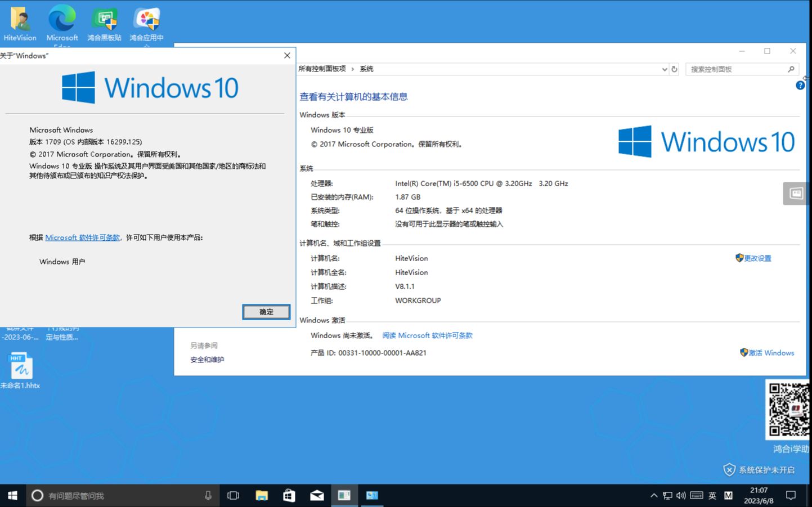
Task: Open 阅读 Microsoft 软件许可条款 link
Action: [427, 335]
